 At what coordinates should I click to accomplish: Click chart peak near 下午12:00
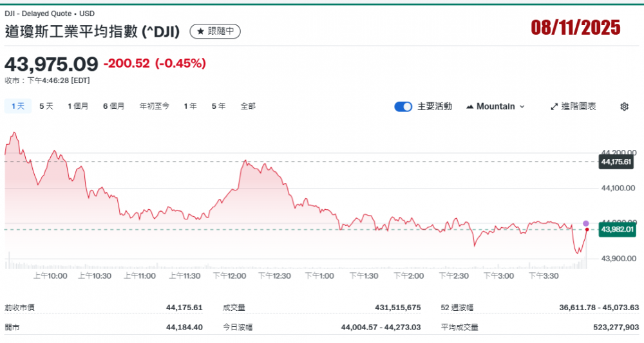(245, 162)
